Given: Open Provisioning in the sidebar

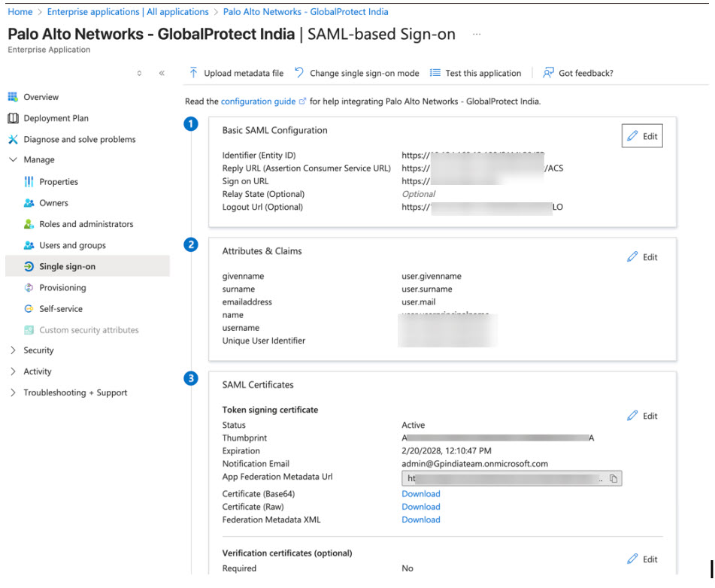Looking at the screenshot, I should (62, 287).
